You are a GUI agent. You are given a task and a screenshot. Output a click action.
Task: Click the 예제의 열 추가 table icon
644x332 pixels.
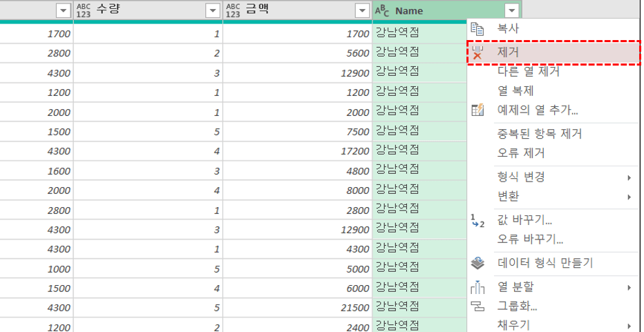[477, 110]
